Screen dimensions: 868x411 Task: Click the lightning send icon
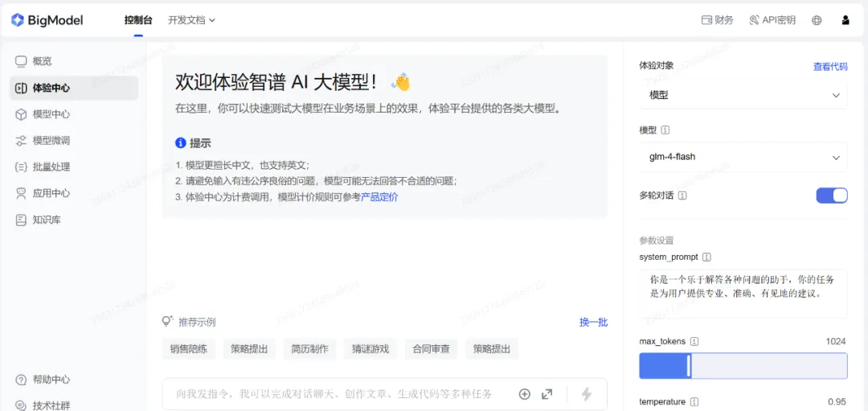point(586,394)
